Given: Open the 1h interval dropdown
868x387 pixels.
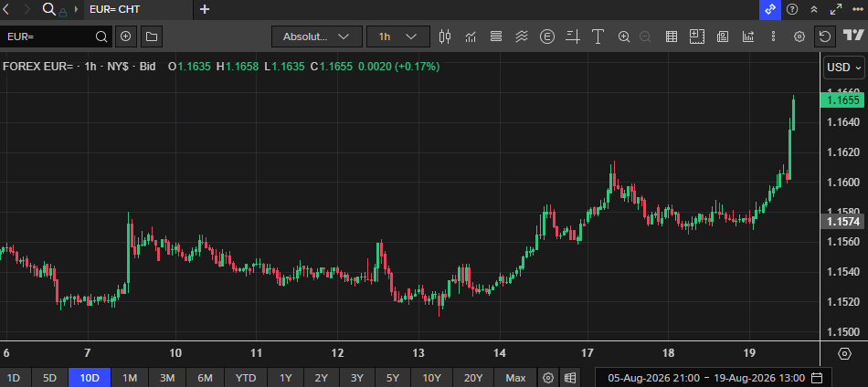Looking at the screenshot, I should pos(398,37).
